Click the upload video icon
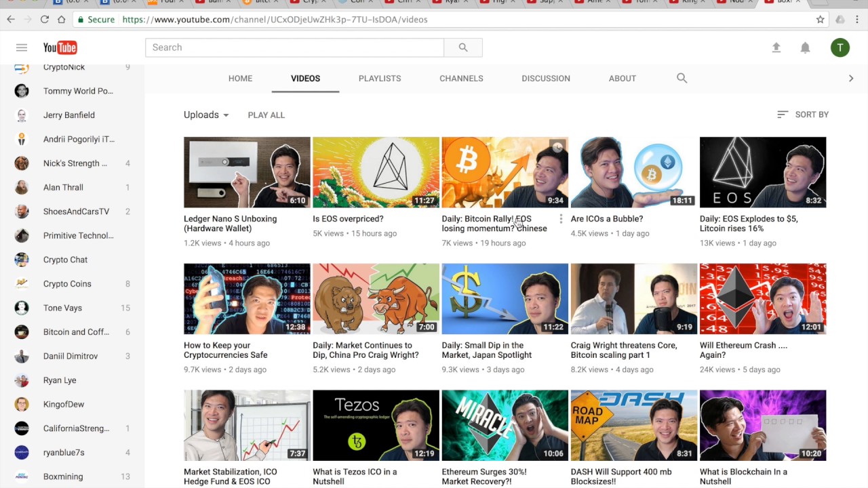The image size is (868, 488). (776, 47)
